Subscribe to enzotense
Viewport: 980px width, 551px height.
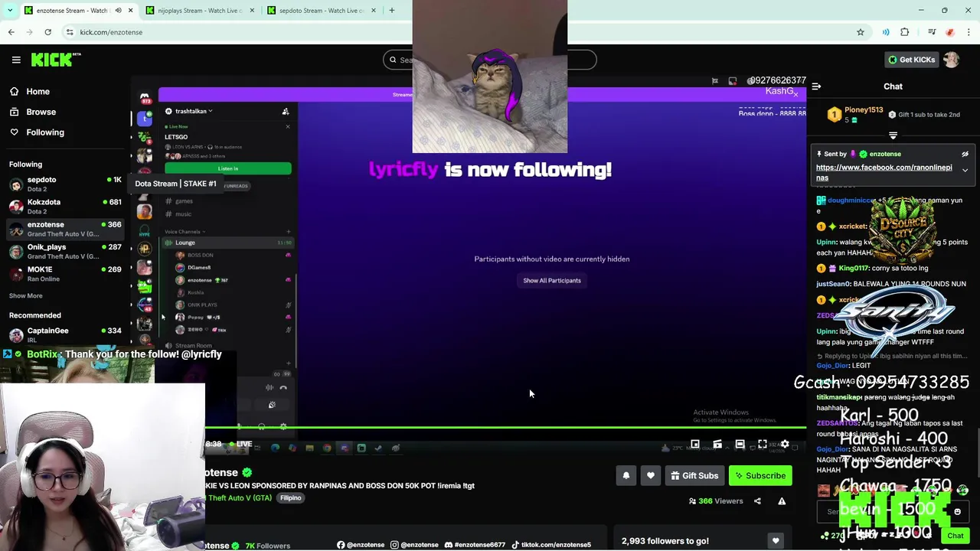point(761,476)
